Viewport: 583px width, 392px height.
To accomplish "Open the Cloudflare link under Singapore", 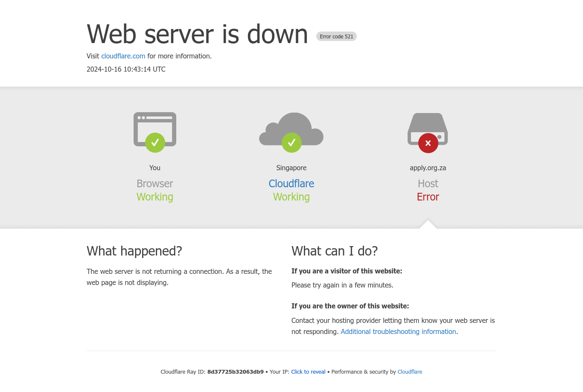I will [x=291, y=183].
